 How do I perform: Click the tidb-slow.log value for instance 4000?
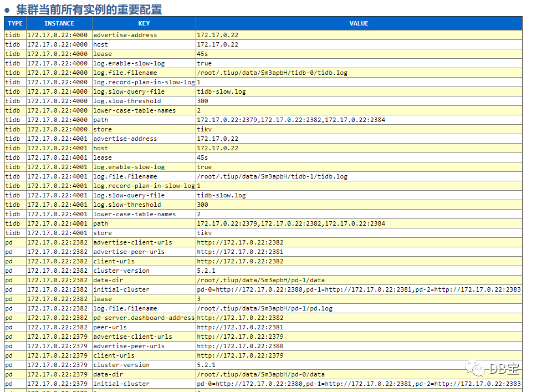coord(221,91)
